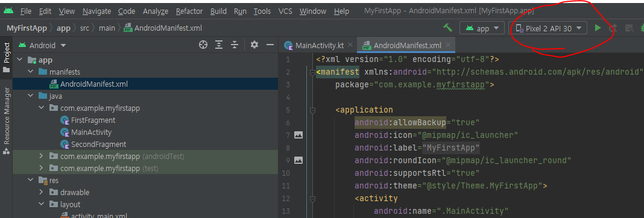The width and height of the screenshot is (644, 218).
Task: Open the Run menu
Action: pos(240,11)
